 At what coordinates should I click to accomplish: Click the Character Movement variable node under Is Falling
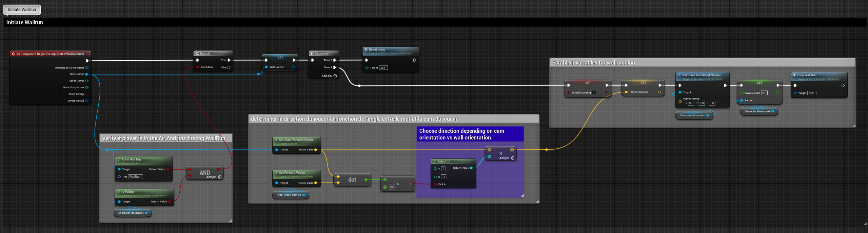(132, 213)
